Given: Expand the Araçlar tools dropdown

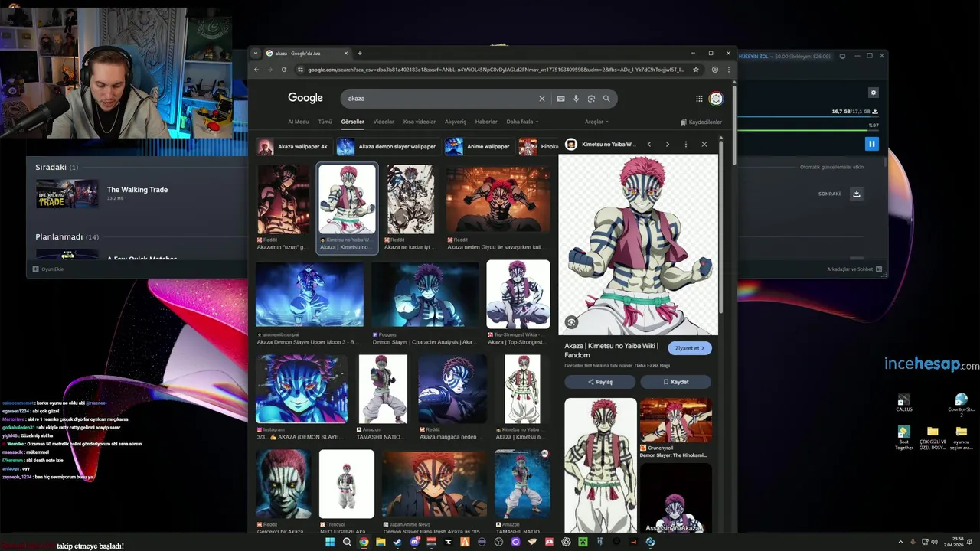Looking at the screenshot, I should click(x=596, y=122).
